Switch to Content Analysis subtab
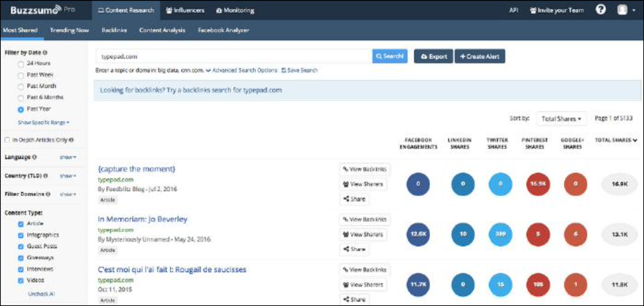 (162, 30)
